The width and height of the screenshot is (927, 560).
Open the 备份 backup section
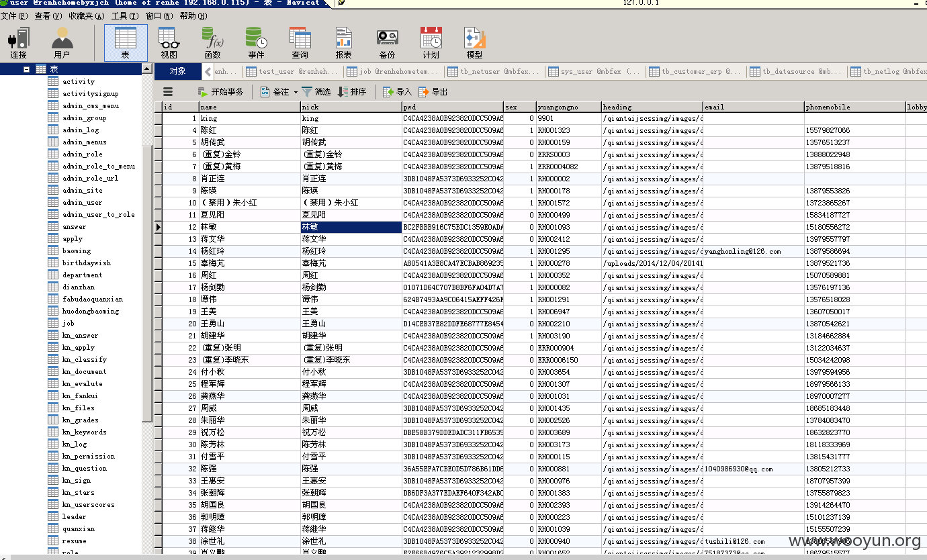387,43
